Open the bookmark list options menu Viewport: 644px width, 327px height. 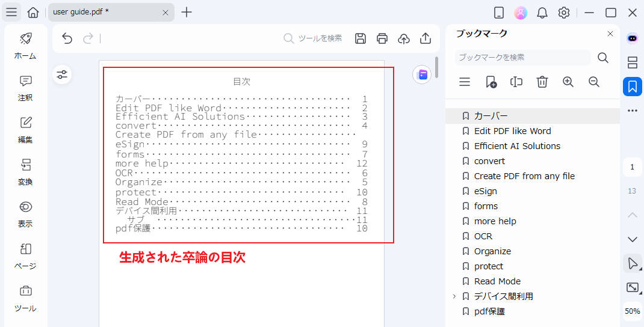[465, 82]
